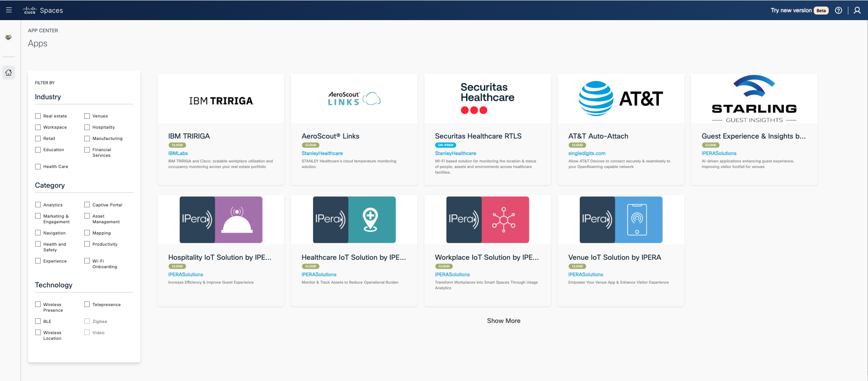
Task: Follow the singledigits.com link
Action: click(587, 153)
